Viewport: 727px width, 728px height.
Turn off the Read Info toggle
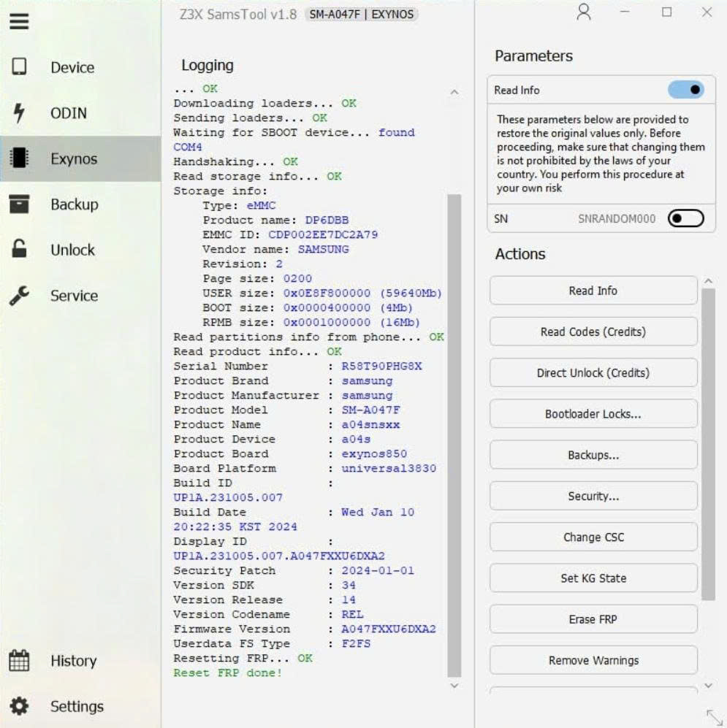[686, 90]
